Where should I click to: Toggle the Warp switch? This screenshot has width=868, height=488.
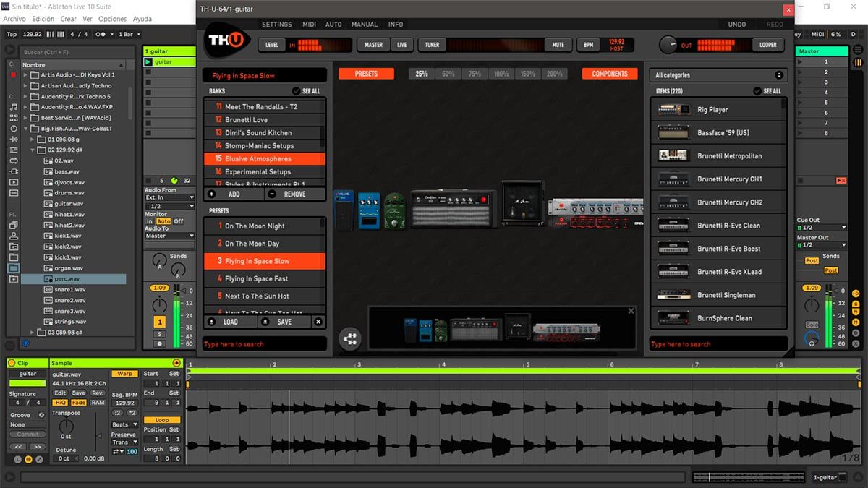(x=124, y=374)
